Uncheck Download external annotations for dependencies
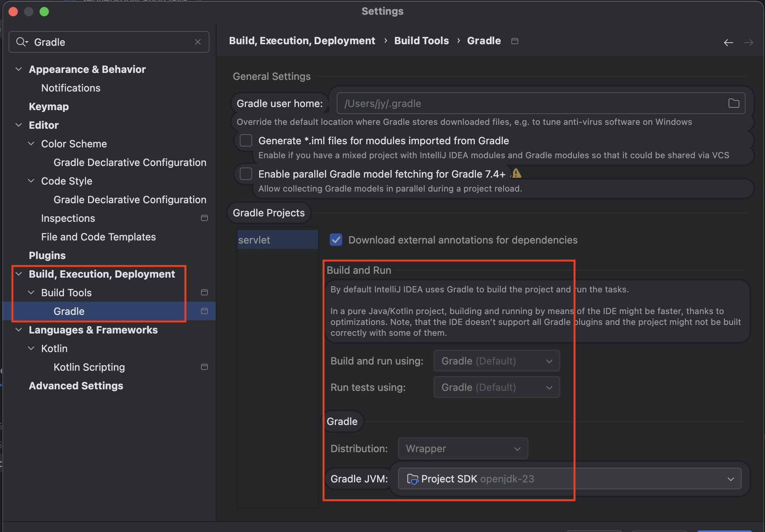Viewport: 765px width, 532px height. pos(336,240)
